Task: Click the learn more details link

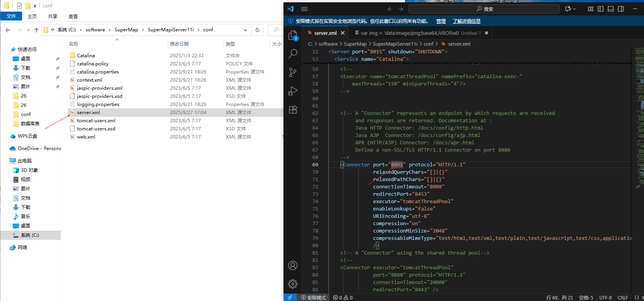Action: 467,21
